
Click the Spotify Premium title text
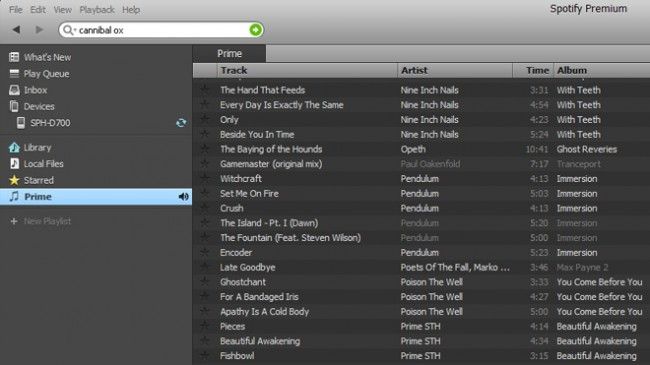tap(588, 9)
